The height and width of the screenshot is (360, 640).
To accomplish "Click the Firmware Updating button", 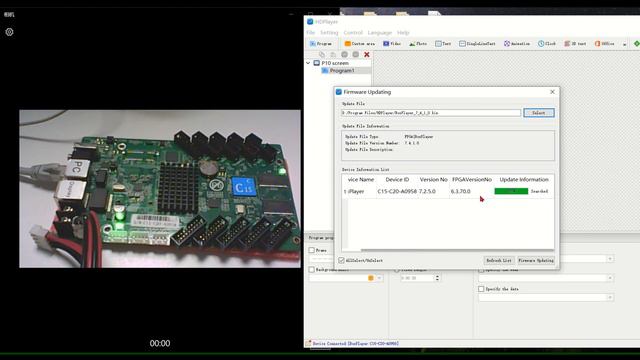I will 536,260.
